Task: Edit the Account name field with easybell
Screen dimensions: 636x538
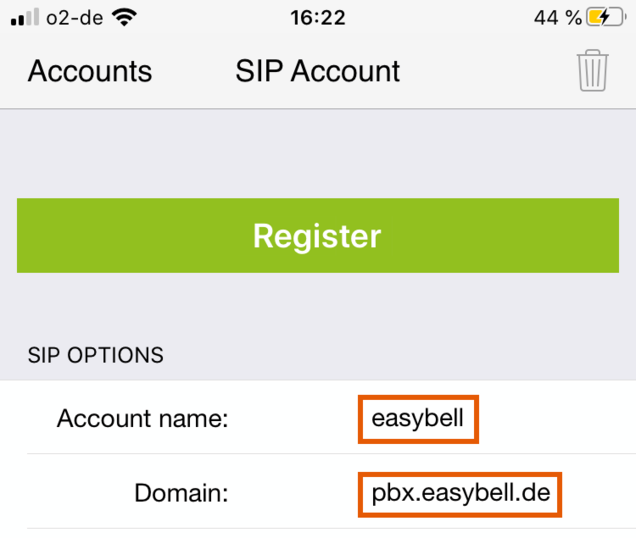Action: tap(418, 418)
